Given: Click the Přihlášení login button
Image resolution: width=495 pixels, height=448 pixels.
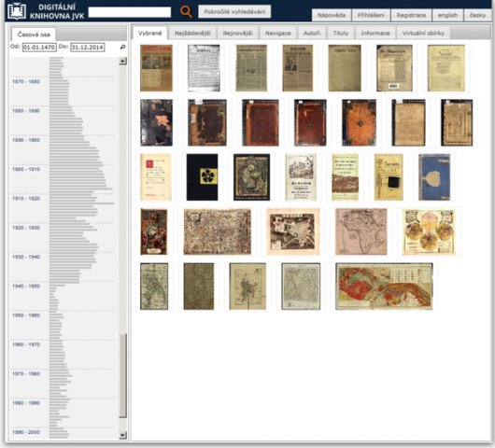Looking at the screenshot, I should (371, 15).
